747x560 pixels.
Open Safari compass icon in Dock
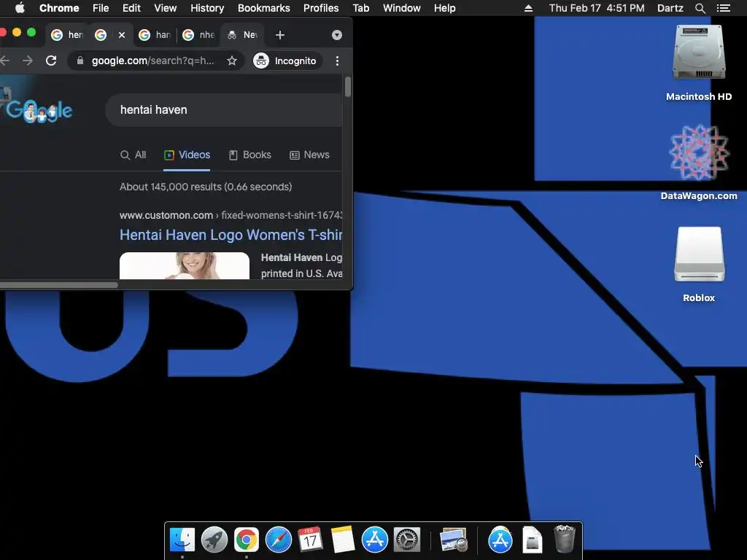click(278, 540)
